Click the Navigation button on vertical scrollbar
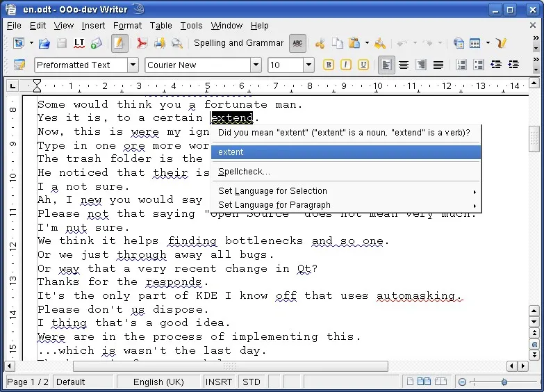This screenshot has height=392, width=544. tap(534, 344)
